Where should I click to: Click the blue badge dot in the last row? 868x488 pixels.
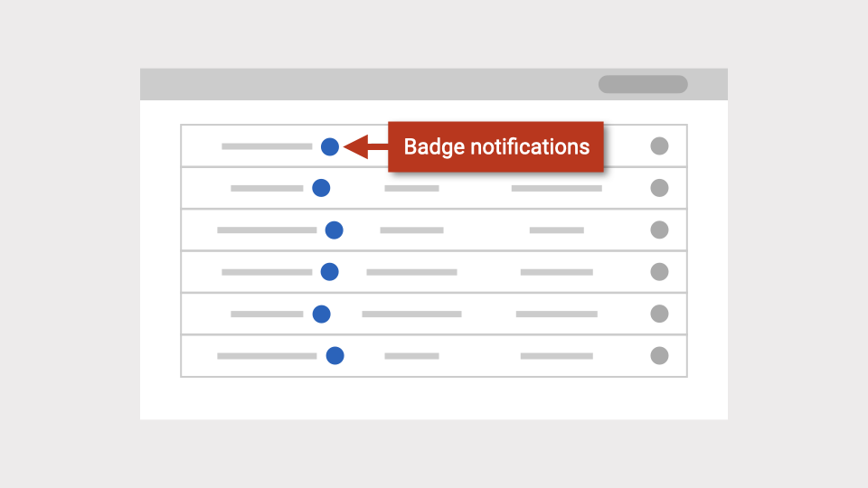(335, 356)
